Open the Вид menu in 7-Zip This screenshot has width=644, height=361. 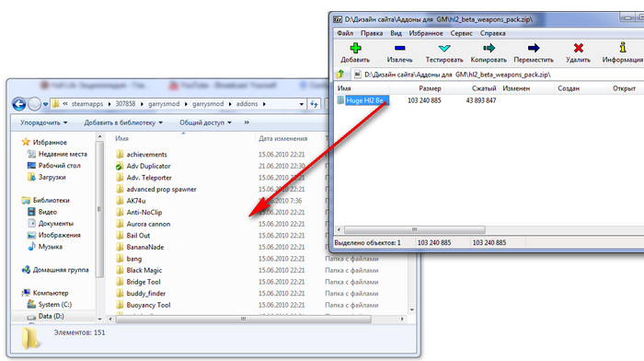(396, 33)
